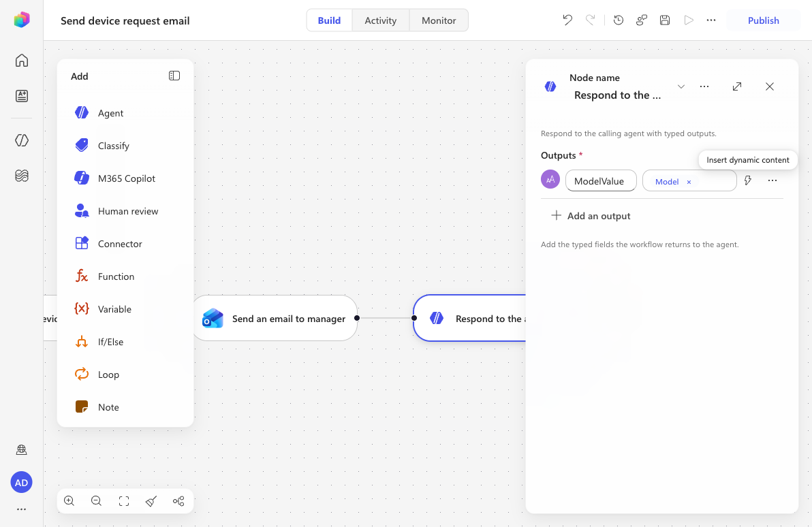The width and height of the screenshot is (812, 527).
Task: Insert dynamic content lightning icon
Action: pyautogui.click(x=748, y=180)
